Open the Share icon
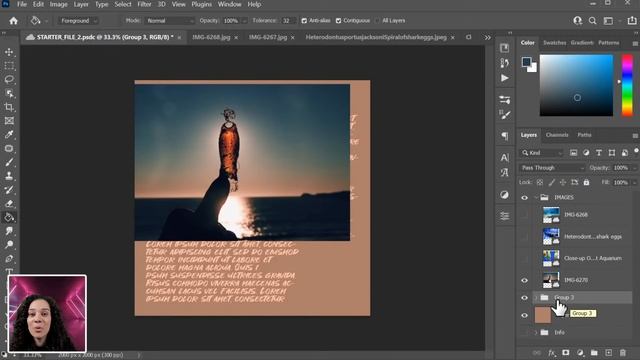640x360 pixels. pyautogui.click(x=631, y=20)
